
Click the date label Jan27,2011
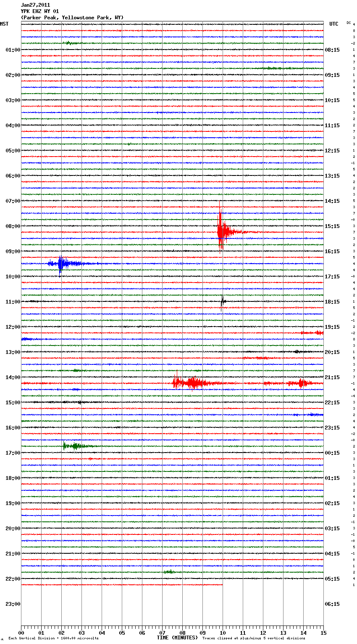[x=35, y=5]
